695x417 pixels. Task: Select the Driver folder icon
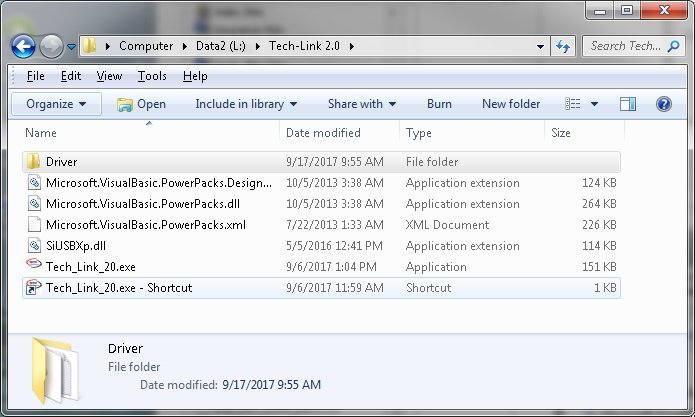point(33,162)
